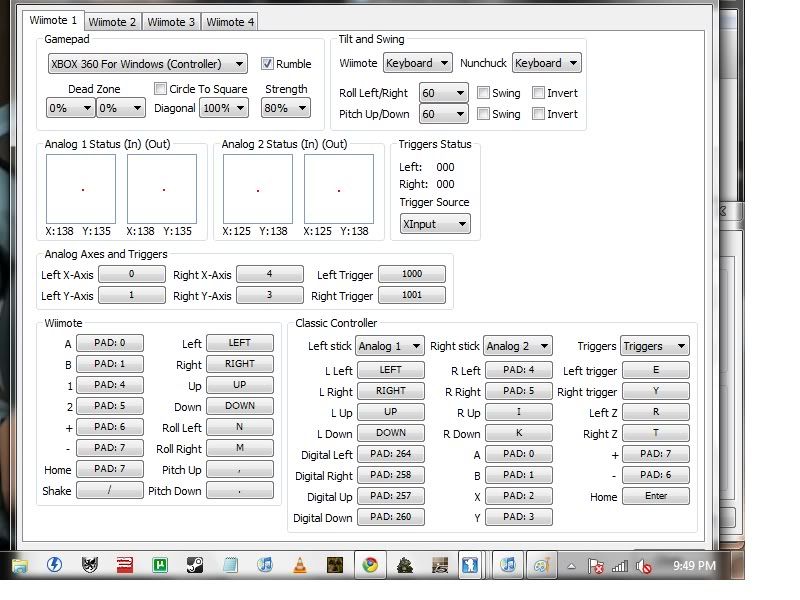This screenshot has width=800, height=600.
Task: Open the Action Center flag icon
Action: pos(595,566)
